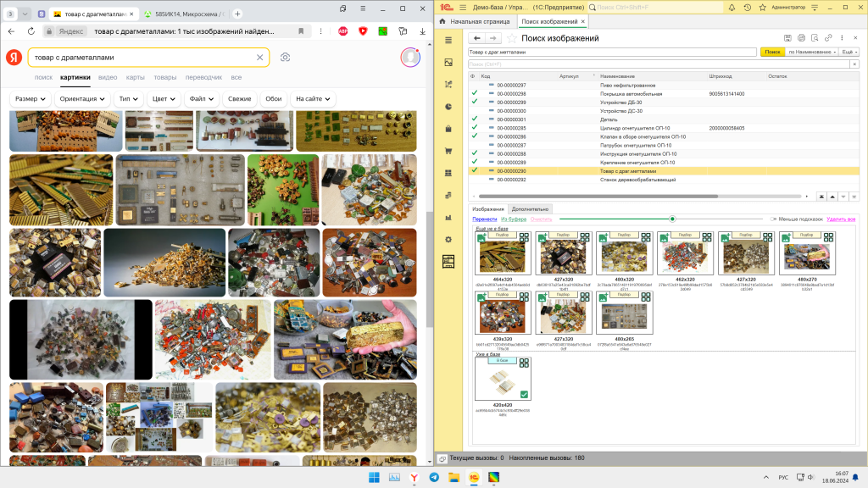Image resolution: width=868 pixels, height=488 pixels.
Task: Click the green thumbnail size slider handle
Action: [x=672, y=219]
